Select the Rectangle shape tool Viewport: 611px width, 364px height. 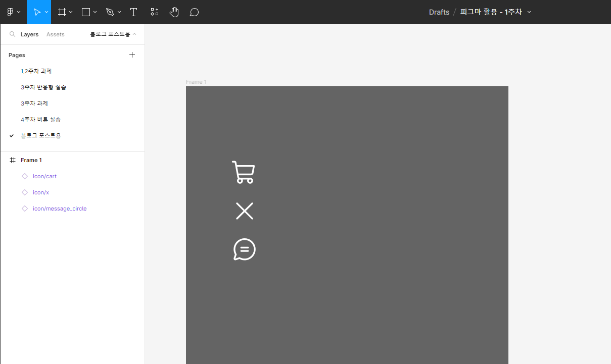86,12
